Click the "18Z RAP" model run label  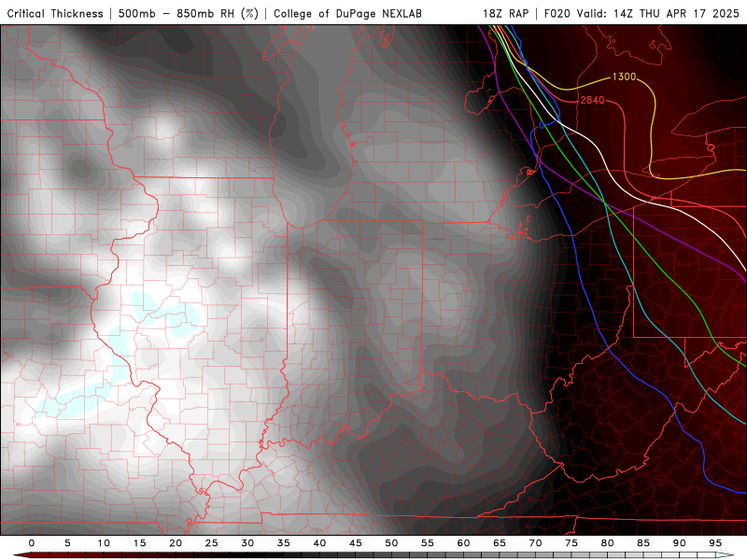click(x=505, y=13)
